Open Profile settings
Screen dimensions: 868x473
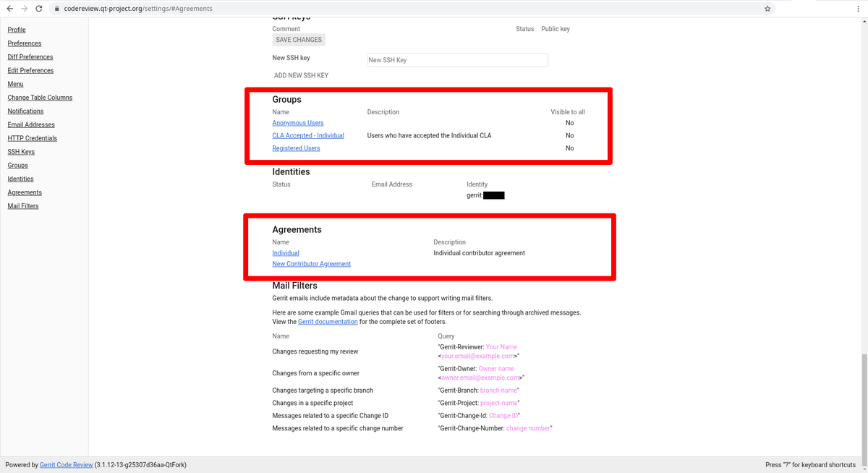click(16, 30)
